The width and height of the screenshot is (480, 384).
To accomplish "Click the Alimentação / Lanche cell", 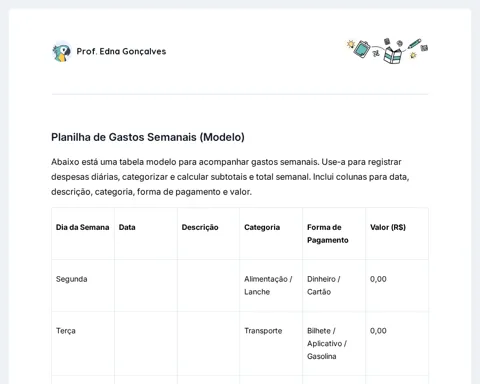I will (x=268, y=285).
